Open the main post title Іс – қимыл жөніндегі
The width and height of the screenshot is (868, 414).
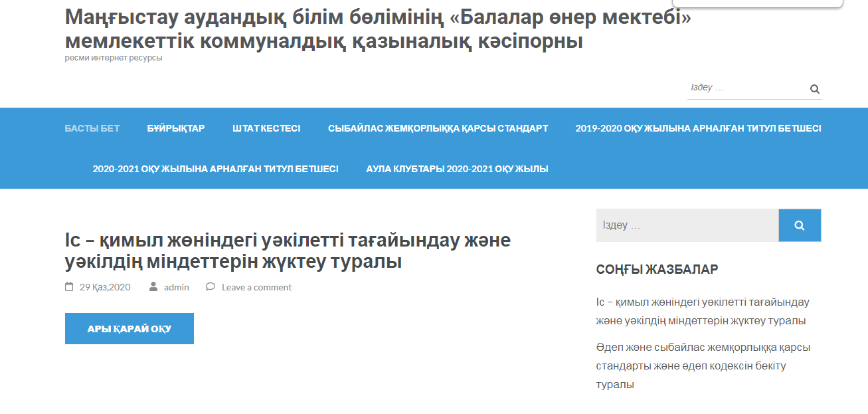[x=288, y=251]
